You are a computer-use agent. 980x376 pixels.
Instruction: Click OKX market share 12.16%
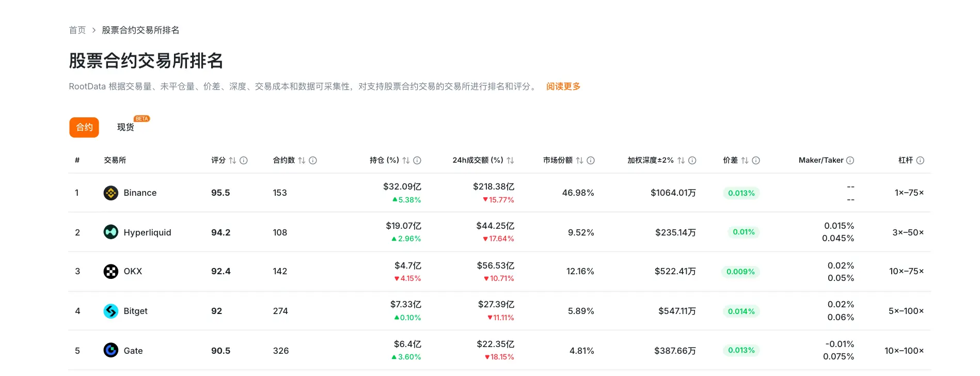point(580,271)
